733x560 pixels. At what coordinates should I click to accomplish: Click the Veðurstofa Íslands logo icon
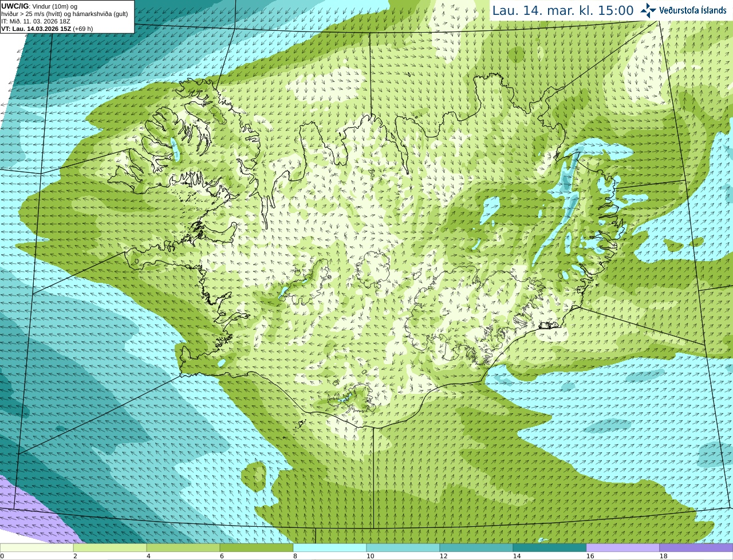[648, 10]
